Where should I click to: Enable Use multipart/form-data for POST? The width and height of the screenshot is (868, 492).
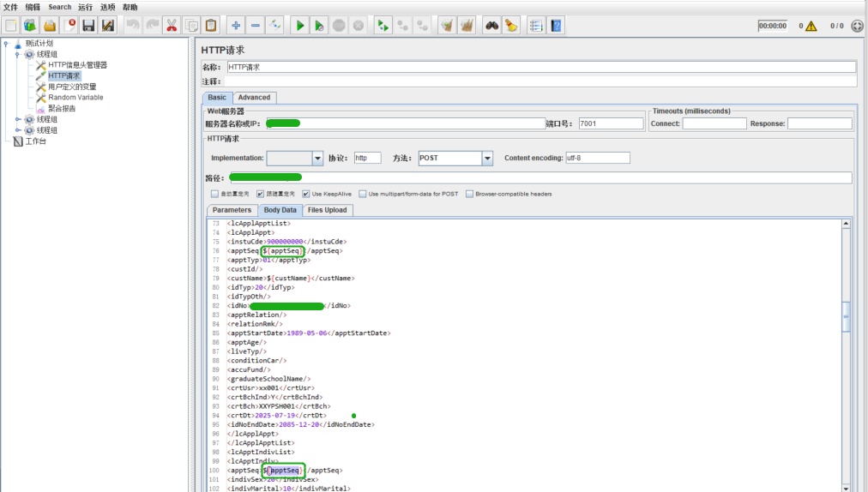(x=363, y=194)
